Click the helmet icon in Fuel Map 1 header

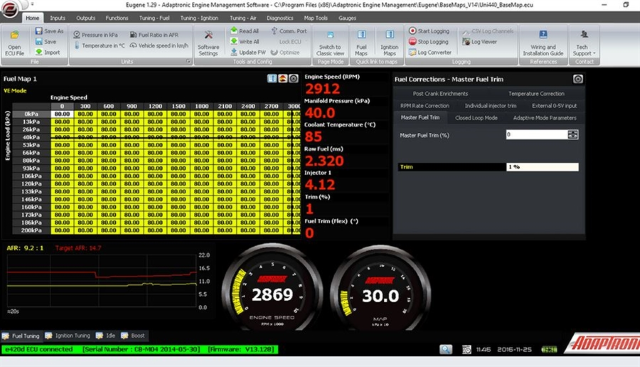pos(282,78)
